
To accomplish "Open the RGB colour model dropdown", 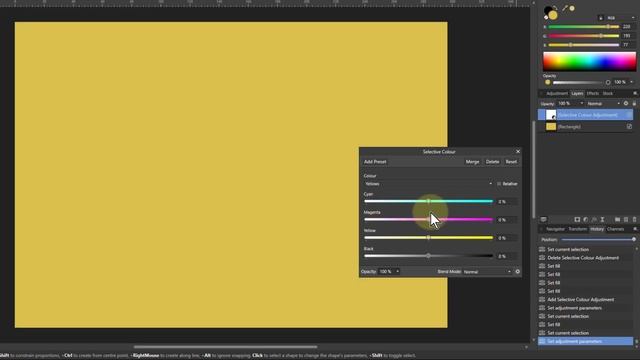I will pyautogui.click(x=621, y=18).
